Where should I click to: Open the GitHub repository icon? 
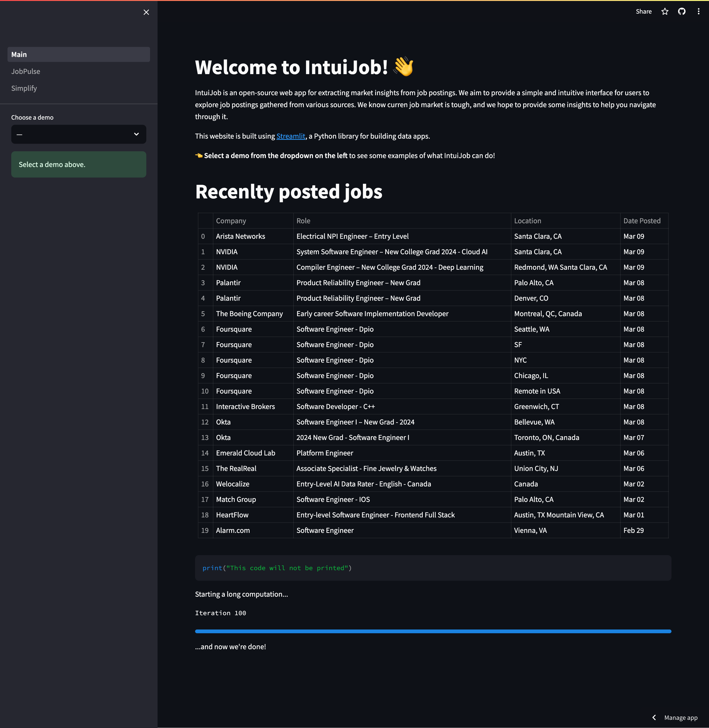coord(681,11)
